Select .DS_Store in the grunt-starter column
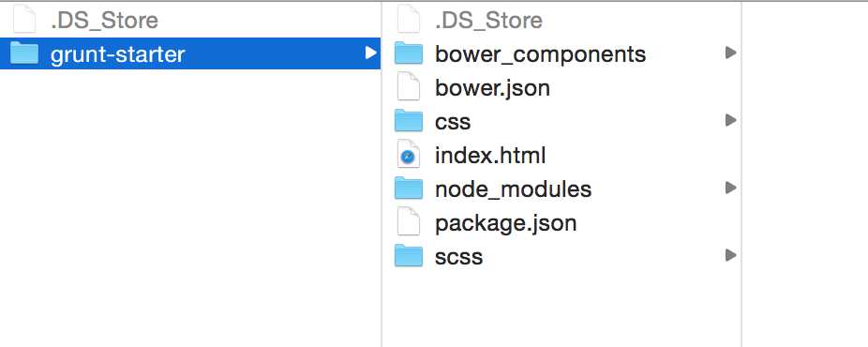Image resolution: width=868 pixels, height=347 pixels. (488, 21)
